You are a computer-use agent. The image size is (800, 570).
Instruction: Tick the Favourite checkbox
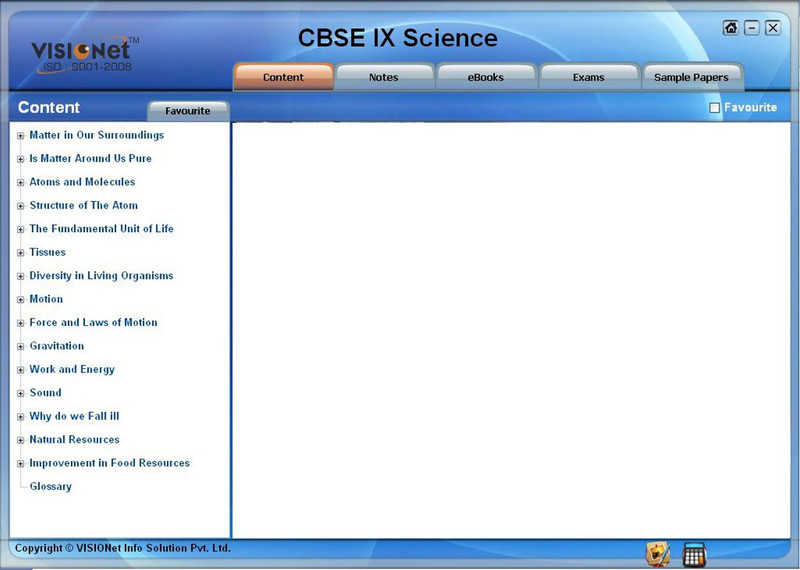pos(715,108)
